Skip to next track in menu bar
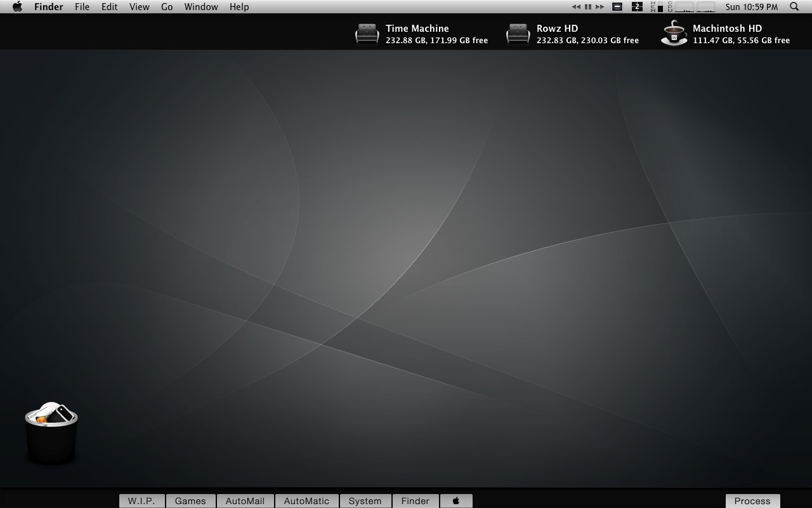 click(599, 7)
